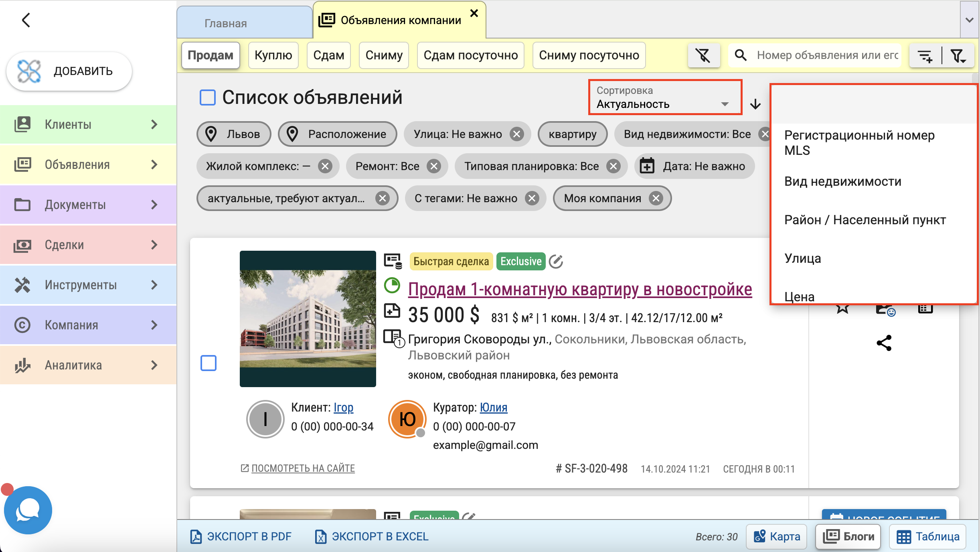Click the clear filters icon
This screenshot has width=980, height=552.
click(x=704, y=55)
